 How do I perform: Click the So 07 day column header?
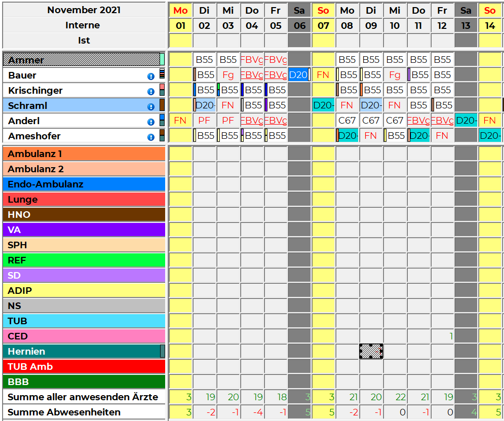(323, 18)
